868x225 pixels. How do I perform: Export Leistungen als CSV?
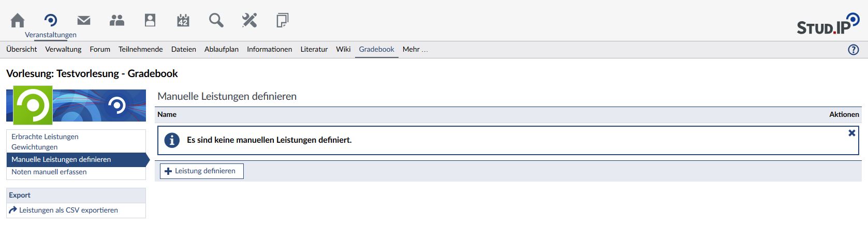click(68, 210)
